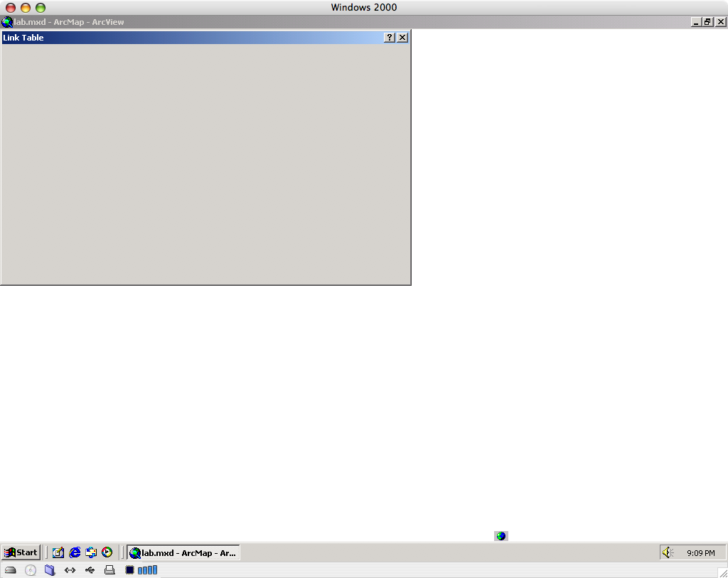Viewport: 728px width, 578px height.
Task: Close the Link Table dialog
Action: coord(402,38)
